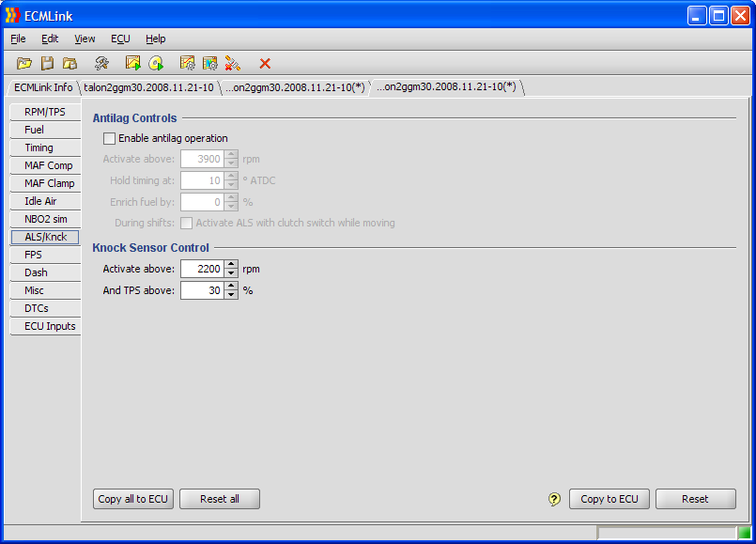Image resolution: width=756 pixels, height=544 pixels.
Task: Click the save disk toolbar icon
Action: point(47,63)
